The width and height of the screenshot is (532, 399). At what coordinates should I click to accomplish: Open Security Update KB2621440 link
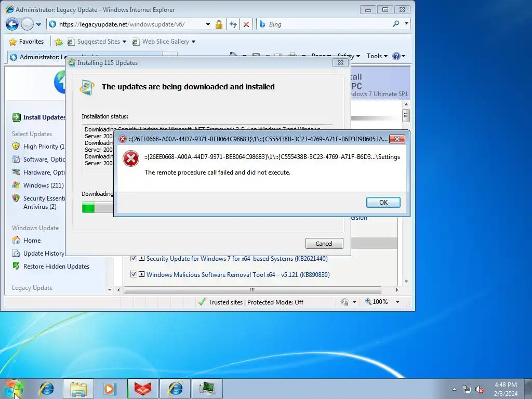point(237,259)
